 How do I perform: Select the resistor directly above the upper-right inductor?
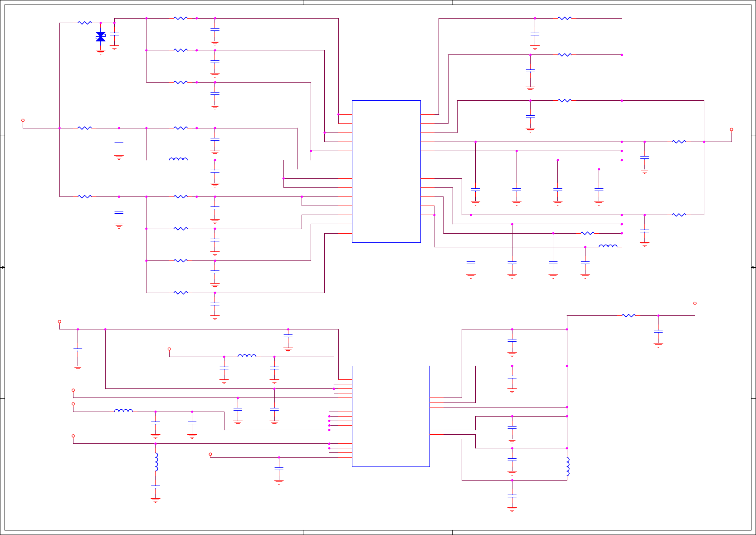587,233
